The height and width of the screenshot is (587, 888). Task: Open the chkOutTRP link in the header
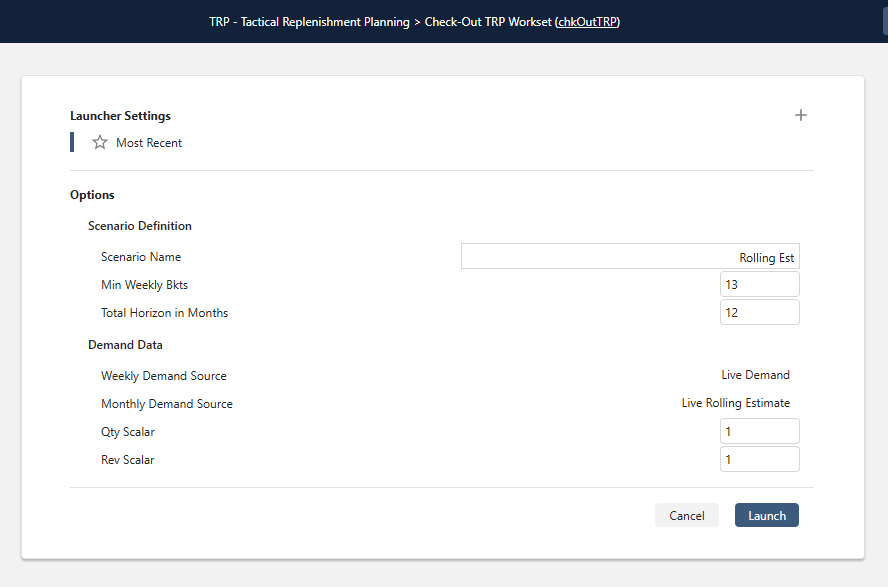click(x=587, y=21)
